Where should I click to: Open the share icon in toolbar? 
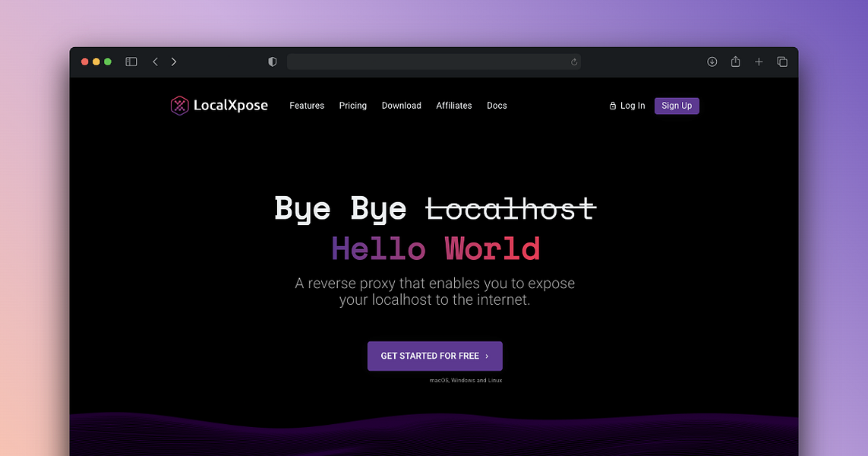pos(735,62)
